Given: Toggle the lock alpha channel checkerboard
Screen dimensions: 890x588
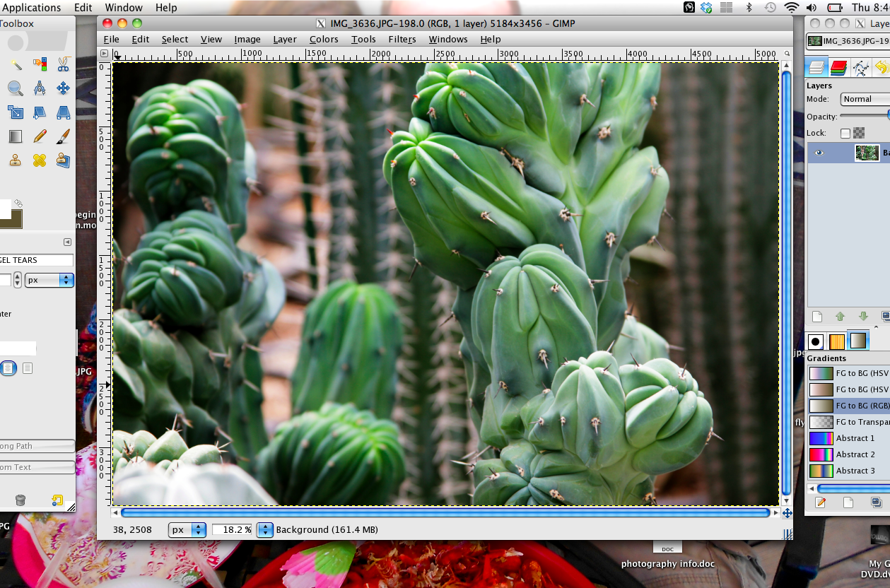Looking at the screenshot, I should [859, 133].
